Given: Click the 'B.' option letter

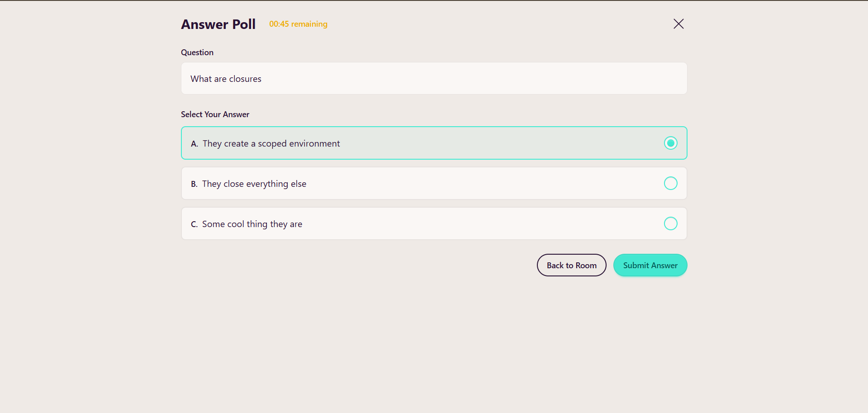Looking at the screenshot, I should [194, 184].
